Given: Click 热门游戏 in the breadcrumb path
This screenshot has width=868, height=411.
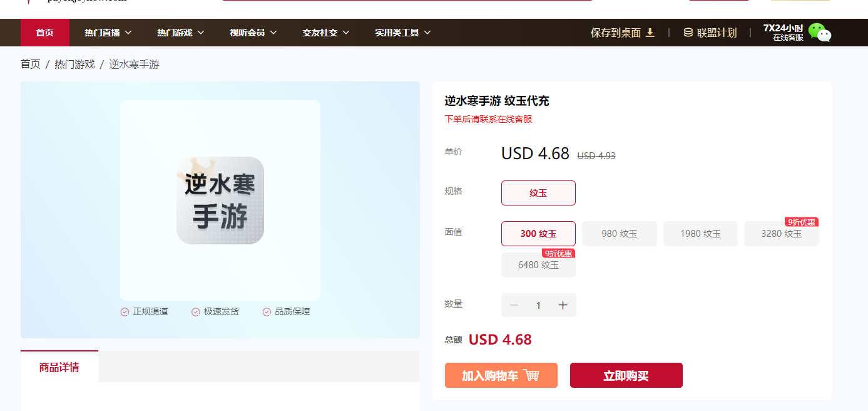Looking at the screenshot, I should [x=74, y=64].
